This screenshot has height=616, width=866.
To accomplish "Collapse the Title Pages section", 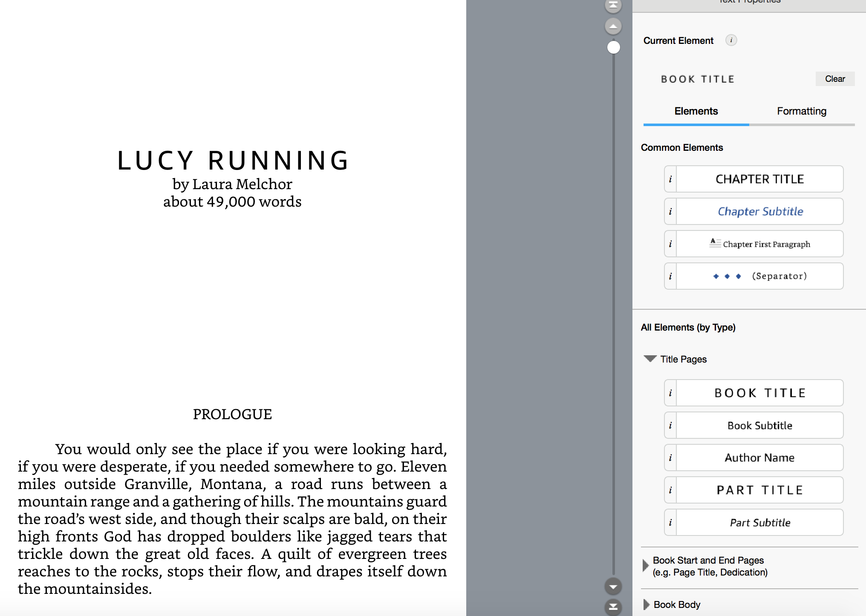I will (x=650, y=359).
